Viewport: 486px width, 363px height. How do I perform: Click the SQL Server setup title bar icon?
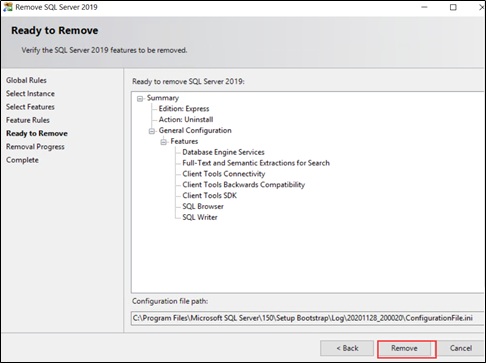tap(7, 7)
